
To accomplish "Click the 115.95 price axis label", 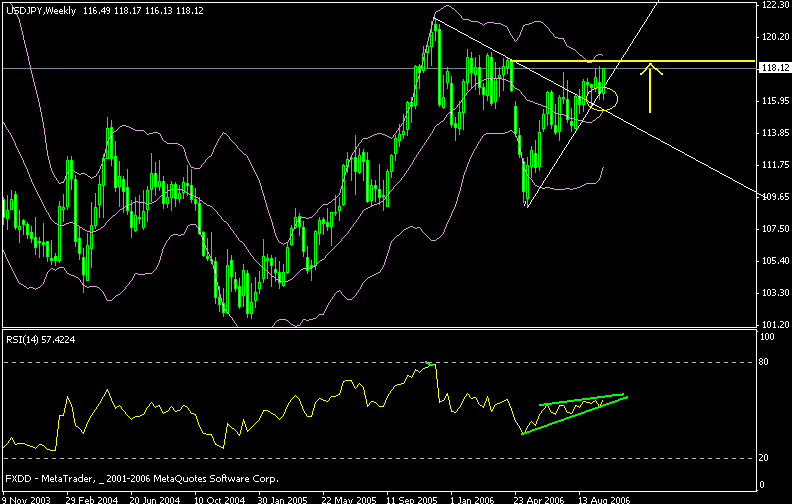I will pos(775,100).
